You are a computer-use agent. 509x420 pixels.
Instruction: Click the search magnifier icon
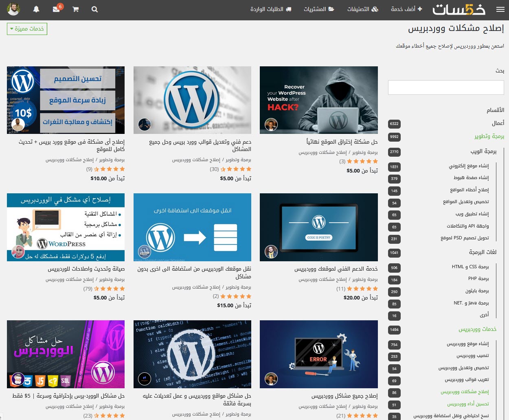[x=94, y=9]
